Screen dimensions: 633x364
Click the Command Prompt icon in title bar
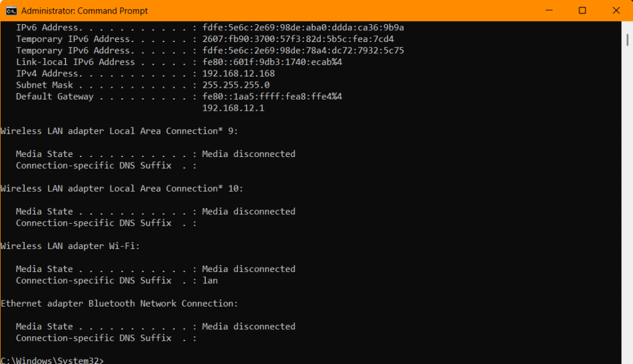point(11,11)
